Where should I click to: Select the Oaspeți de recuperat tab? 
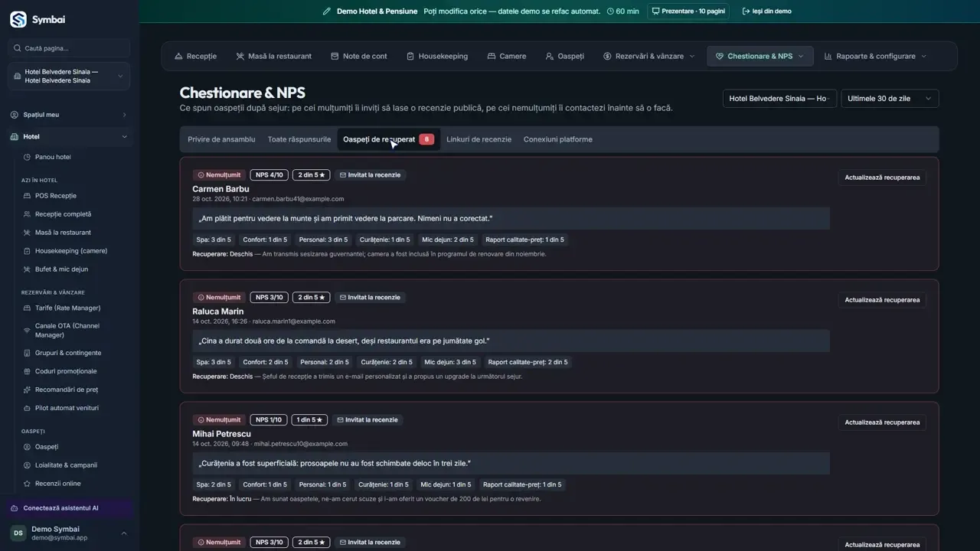[x=388, y=139]
